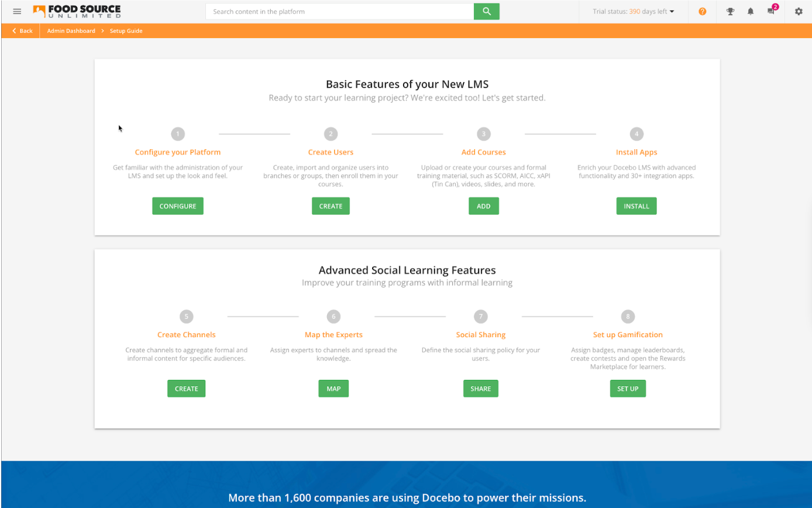Screen dimensions: 812x508
Task: Select step 1 circle for Configure your Platform
Action: 178,133
